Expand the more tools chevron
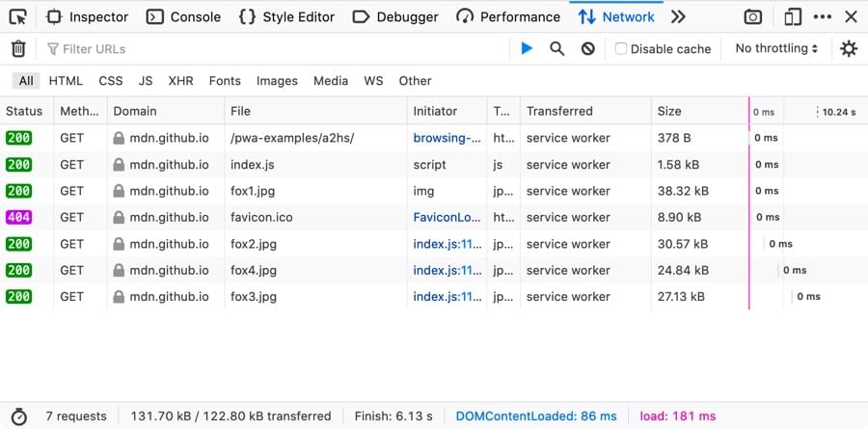This screenshot has width=868, height=429. tap(678, 16)
